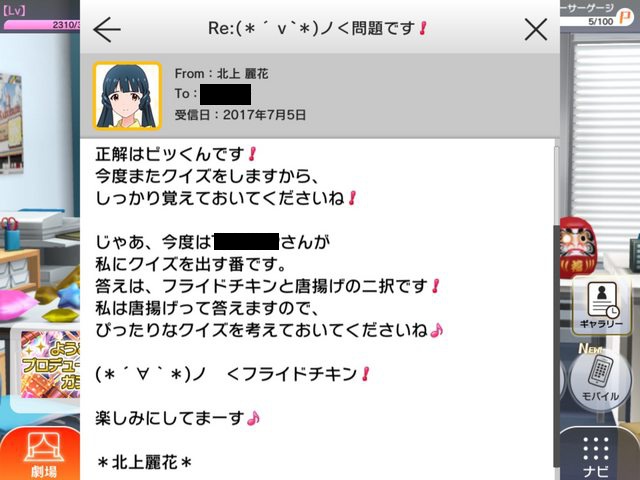Click the From: 北上 麗花 sender line
The width and height of the screenshot is (640, 480).
click(221, 73)
